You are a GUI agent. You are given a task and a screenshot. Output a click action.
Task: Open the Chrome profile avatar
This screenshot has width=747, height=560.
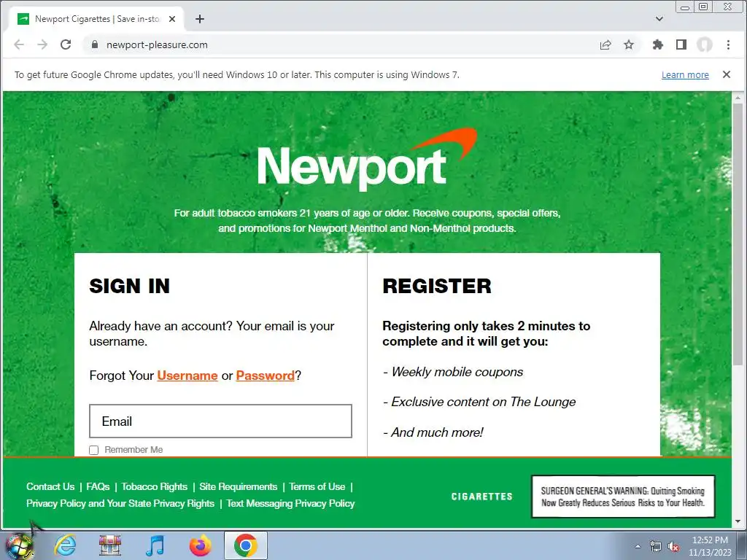(x=705, y=44)
